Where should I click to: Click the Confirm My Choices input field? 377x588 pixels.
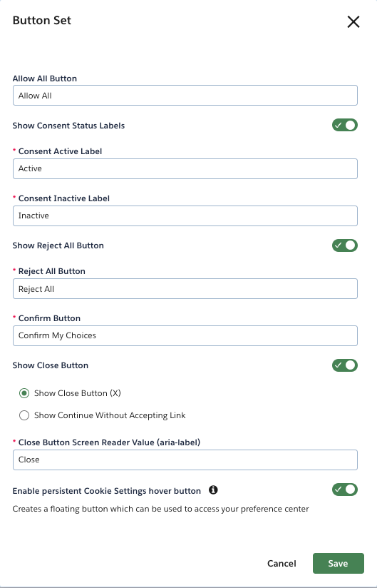185,335
